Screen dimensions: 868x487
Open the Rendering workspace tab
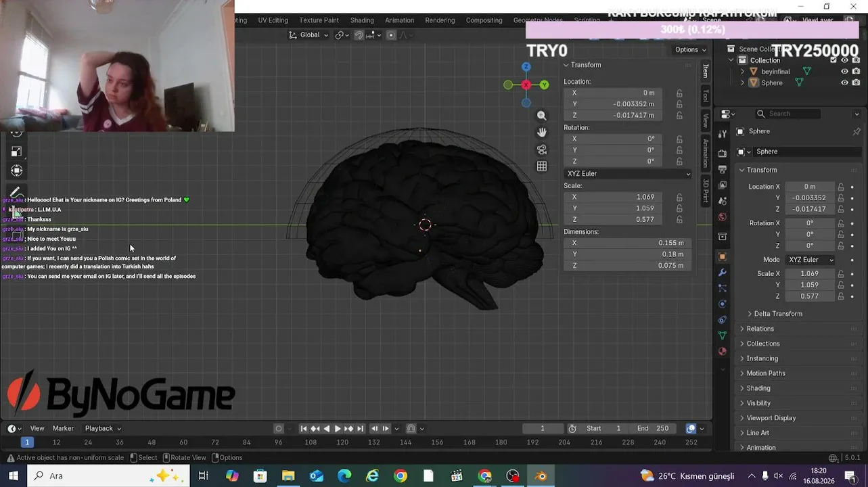[x=440, y=20]
